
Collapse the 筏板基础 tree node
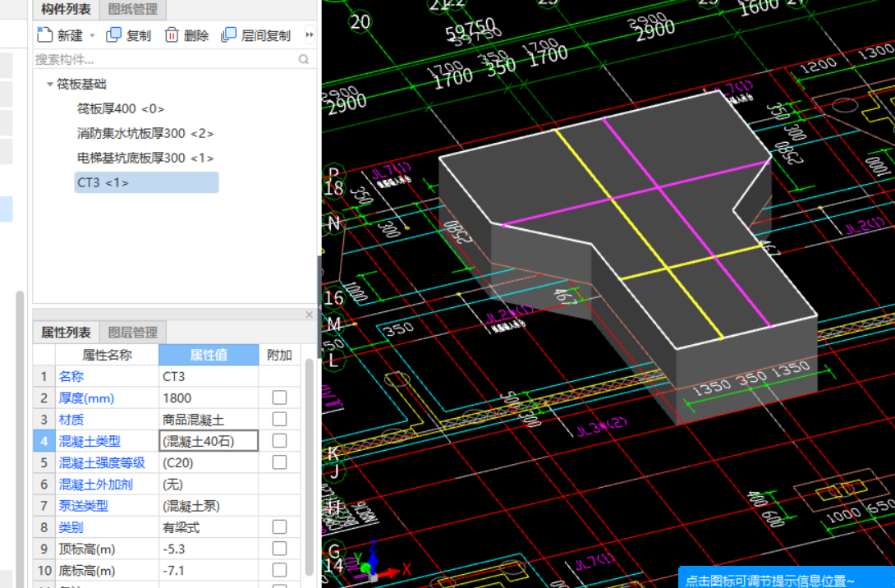click(x=49, y=85)
